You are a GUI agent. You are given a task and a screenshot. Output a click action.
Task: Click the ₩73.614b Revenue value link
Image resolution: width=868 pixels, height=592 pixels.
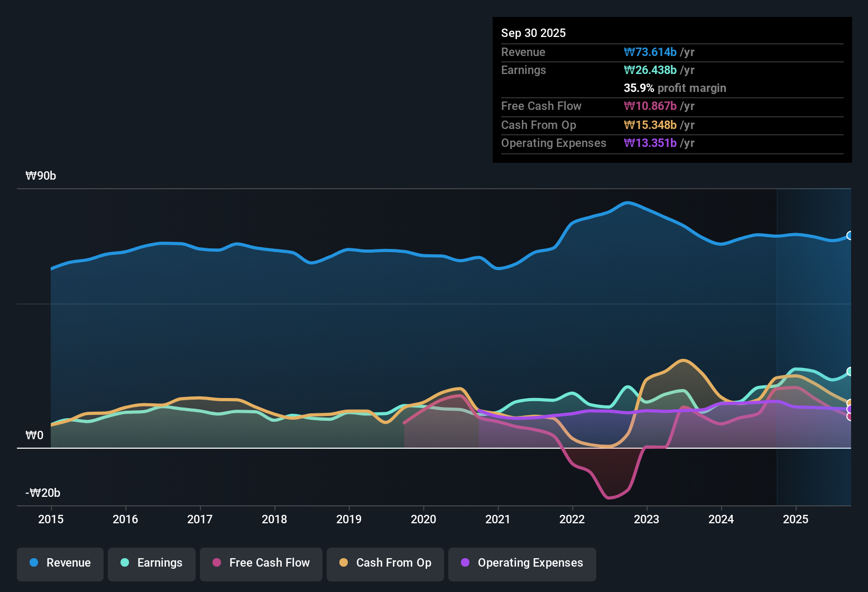tap(650, 52)
